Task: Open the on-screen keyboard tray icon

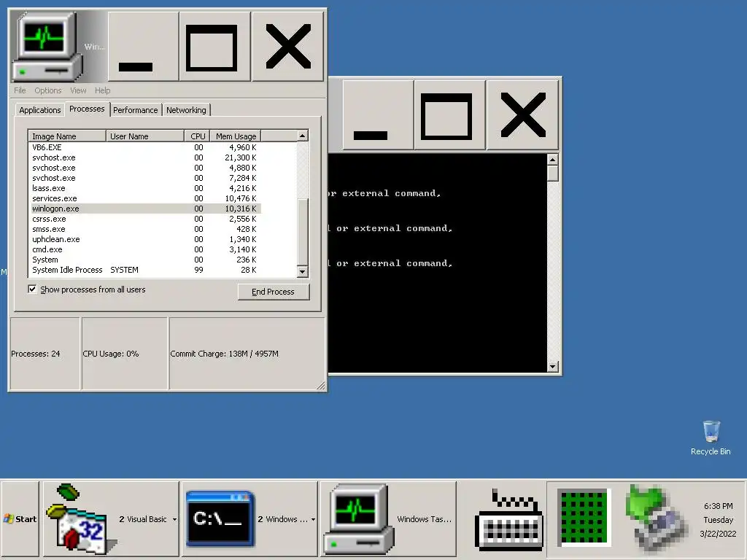Action: pos(510,519)
